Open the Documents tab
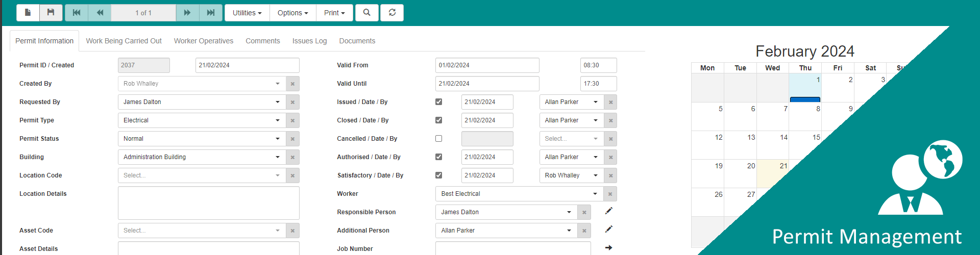The height and width of the screenshot is (255, 980). pos(357,41)
